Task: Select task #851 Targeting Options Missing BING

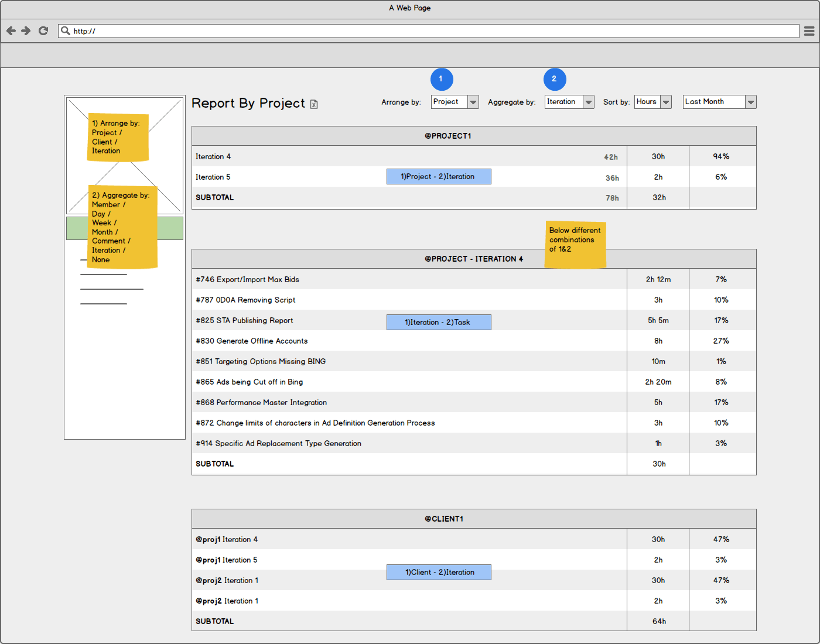Action: [474, 361]
